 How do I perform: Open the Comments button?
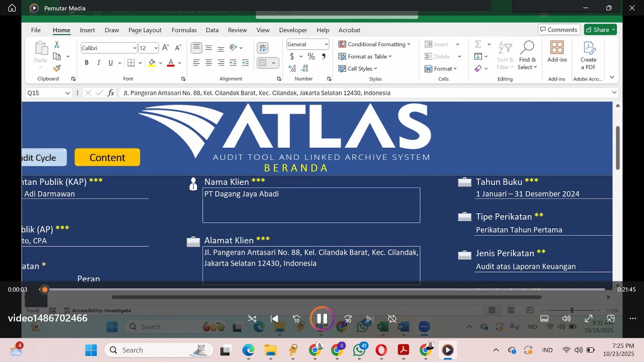559,30
